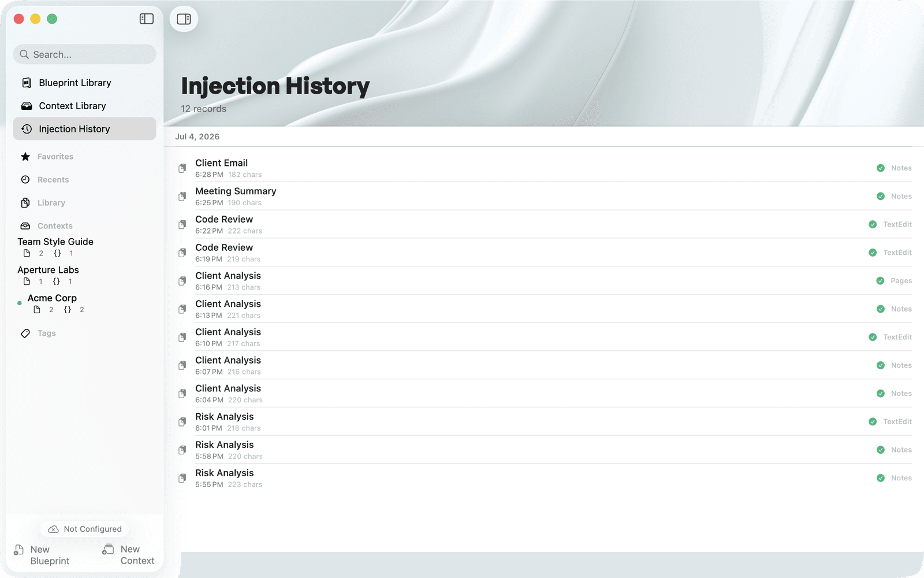Open the Risk Analysis record at 5:58 PM
The height and width of the screenshot is (578, 924).
point(544,450)
